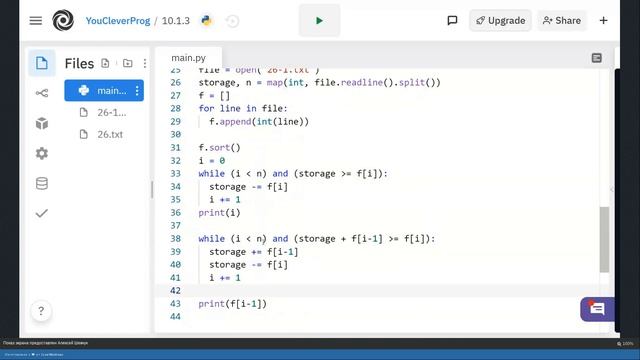Open the chat speech bubble icon
This screenshot has height=360, width=640.
(452, 20)
